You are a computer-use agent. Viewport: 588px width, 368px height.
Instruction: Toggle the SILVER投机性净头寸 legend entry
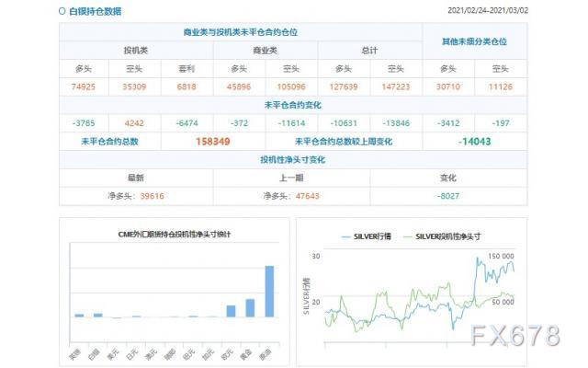tap(442, 236)
